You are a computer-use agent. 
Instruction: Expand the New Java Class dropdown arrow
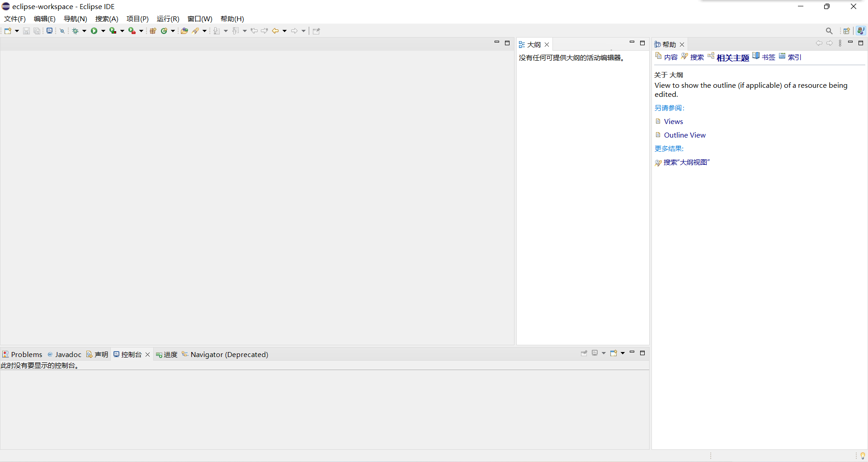pyautogui.click(x=173, y=31)
